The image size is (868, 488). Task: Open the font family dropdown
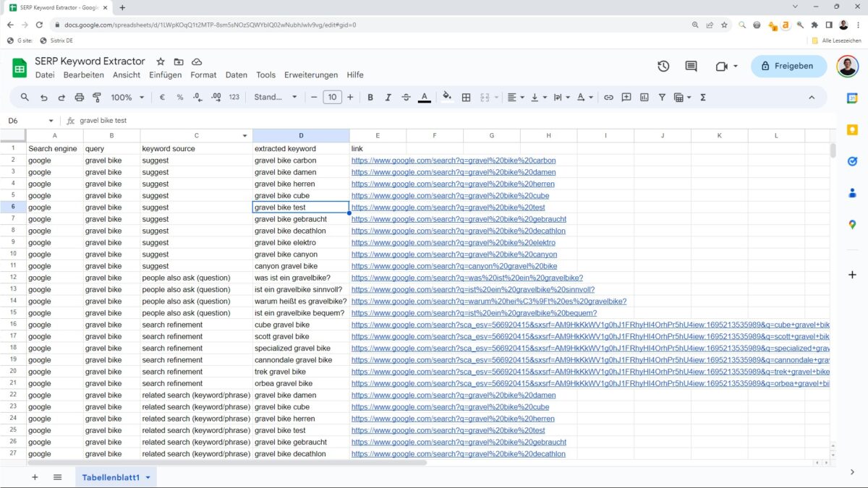(276, 97)
